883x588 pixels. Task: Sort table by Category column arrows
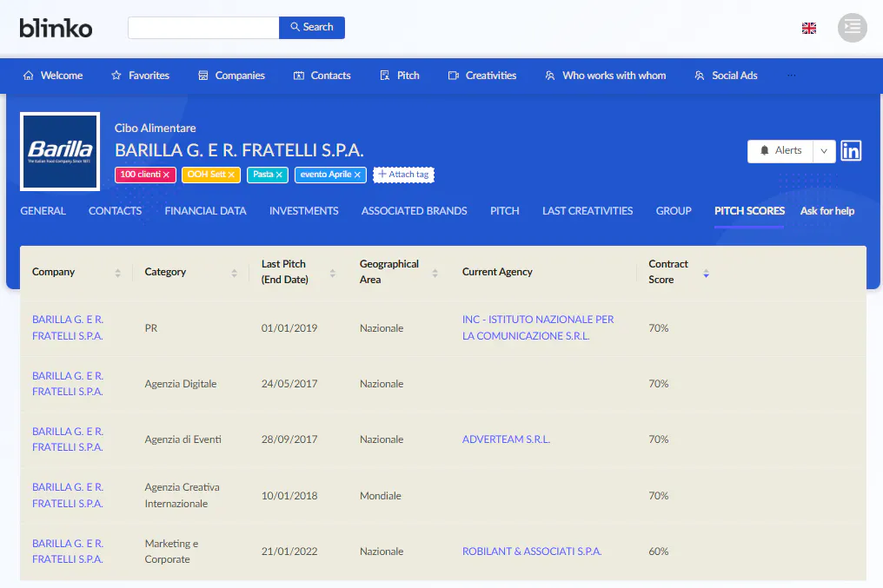click(x=235, y=273)
